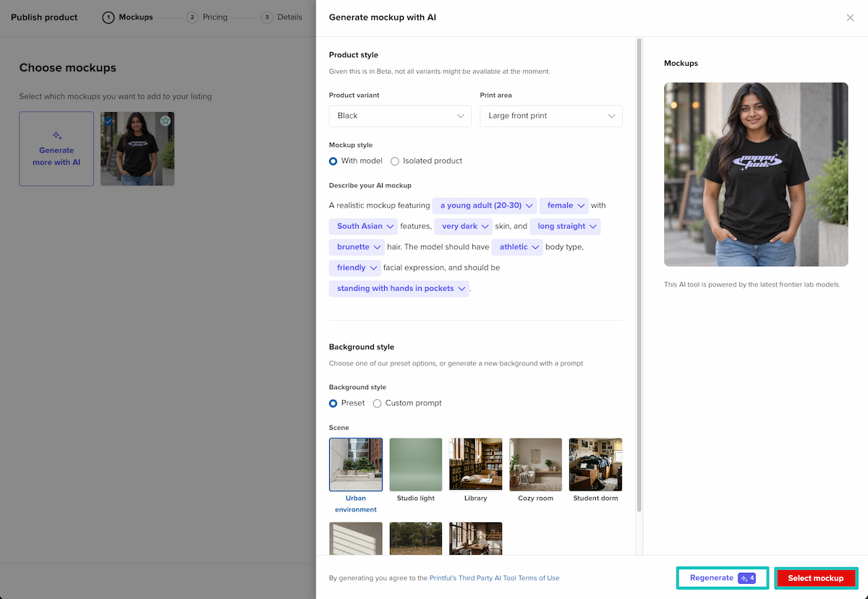
Task: Open the 'athletic' body type dropdown
Action: pos(517,247)
